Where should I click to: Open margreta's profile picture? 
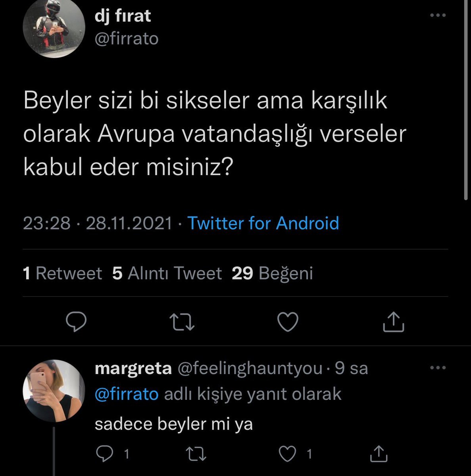coord(54,391)
